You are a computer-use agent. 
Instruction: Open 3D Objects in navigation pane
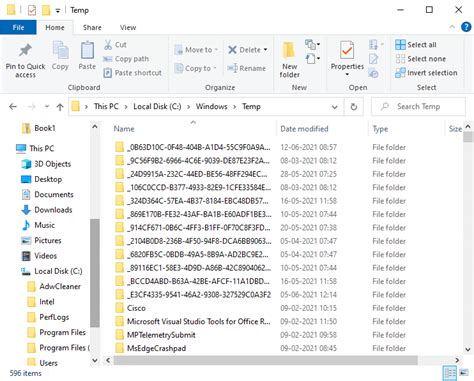[x=46, y=164]
